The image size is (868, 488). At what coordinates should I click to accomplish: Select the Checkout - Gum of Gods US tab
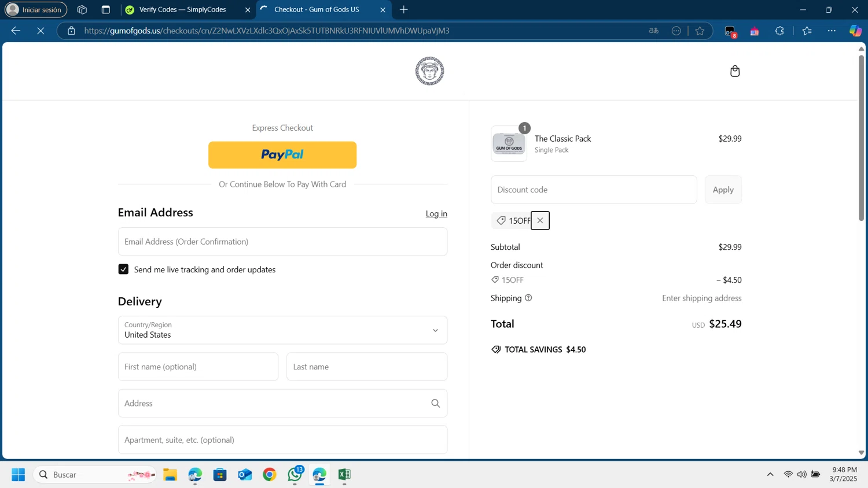(x=317, y=10)
